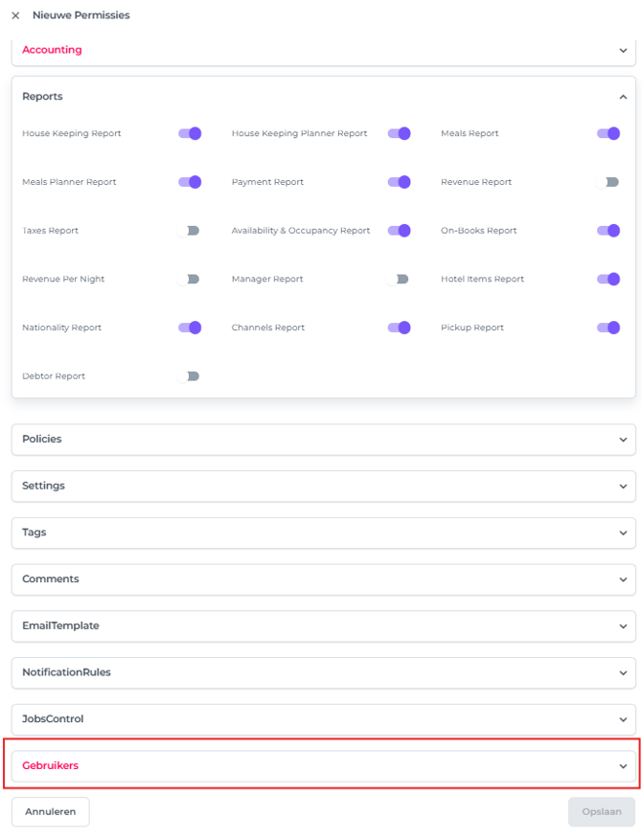Disable the Availability & Occupancy Report toggle
This screenshot has height=840, width=642.
coord(399,231)
